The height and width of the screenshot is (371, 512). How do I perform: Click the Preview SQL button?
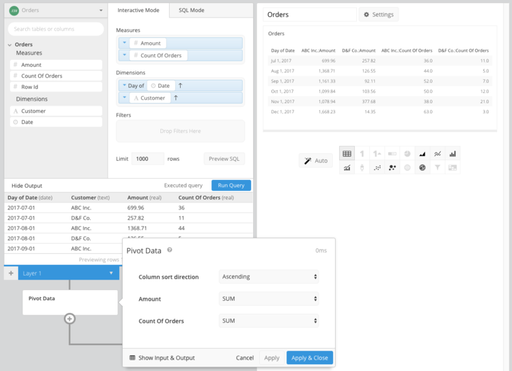pyautogui.click(x=224, y=159)
